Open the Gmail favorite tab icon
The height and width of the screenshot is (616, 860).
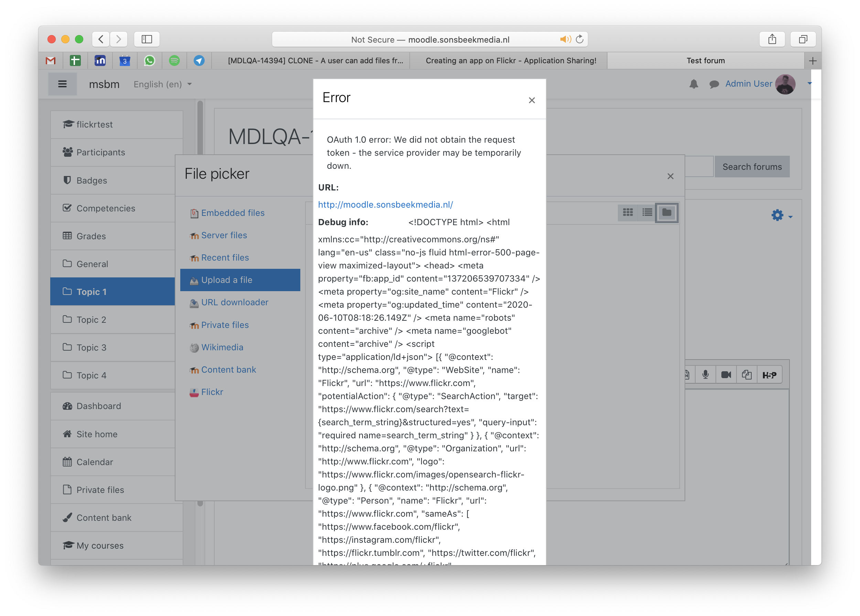tap(51, 60)
